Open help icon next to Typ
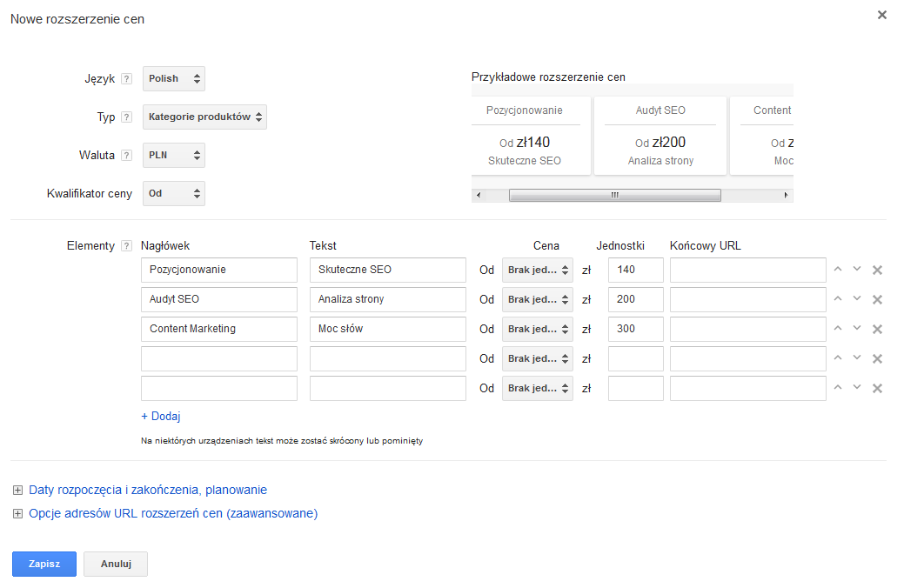 coord(127,117)
